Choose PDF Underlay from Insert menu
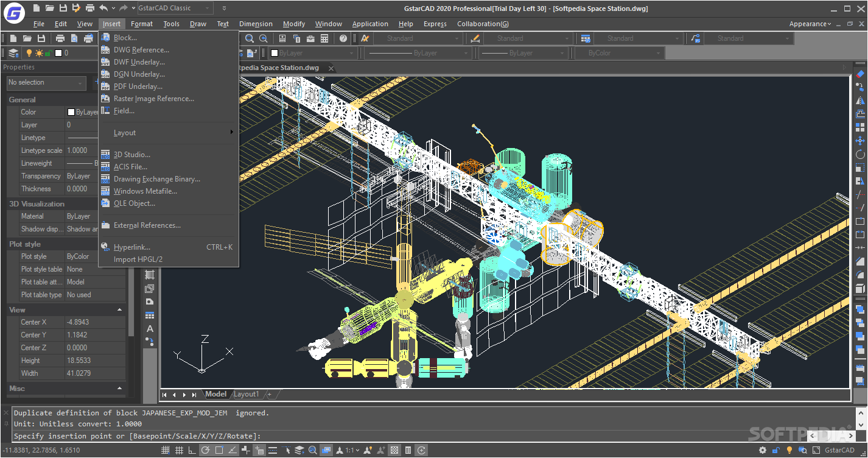Screen dimensions: 868x458 169,86
